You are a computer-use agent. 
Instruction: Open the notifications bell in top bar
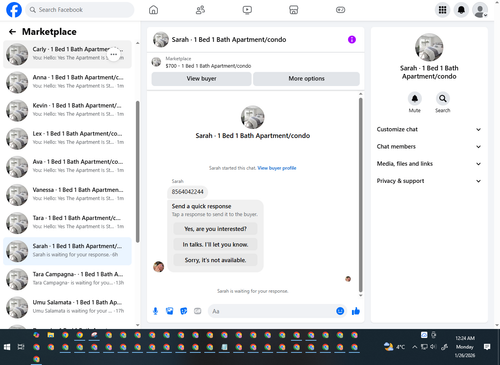[461, 10]
